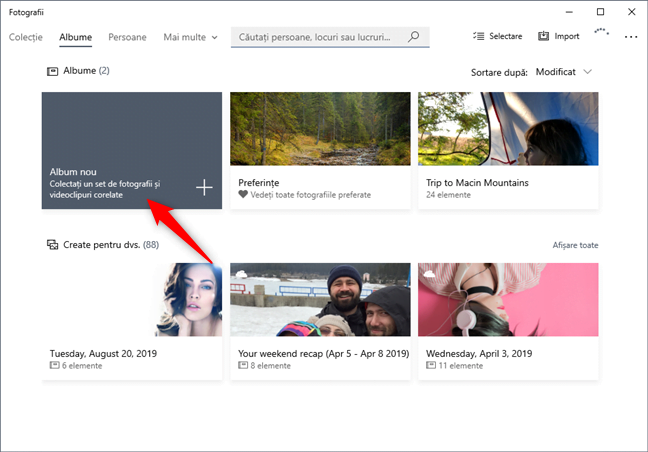The width and height of the screenshot is (648, 452).
Task: Click the Vedeți toate fotografiile preferate text
Action: coord(310,195)
